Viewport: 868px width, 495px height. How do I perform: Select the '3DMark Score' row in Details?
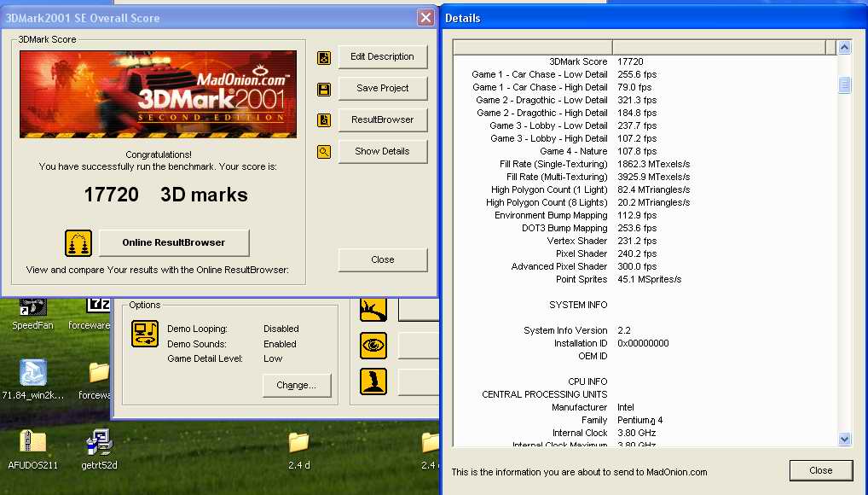click(645, 61)
